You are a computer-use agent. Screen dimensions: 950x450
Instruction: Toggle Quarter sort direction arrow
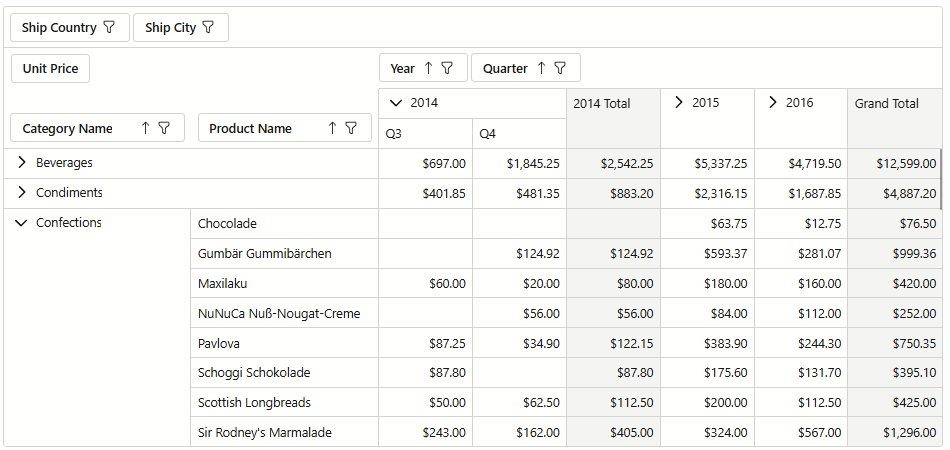click(541, 68)
